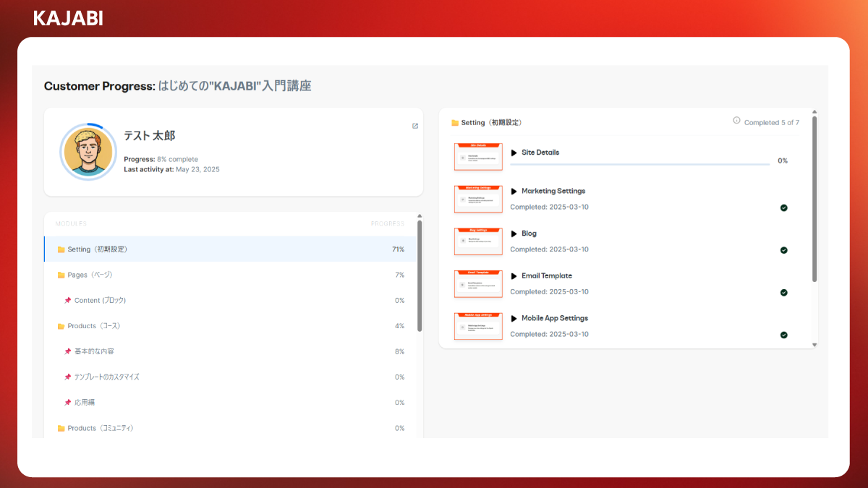Click the pin icon beside Content (ブロック)
Screen dimensions: 868x488
[68, 300]
